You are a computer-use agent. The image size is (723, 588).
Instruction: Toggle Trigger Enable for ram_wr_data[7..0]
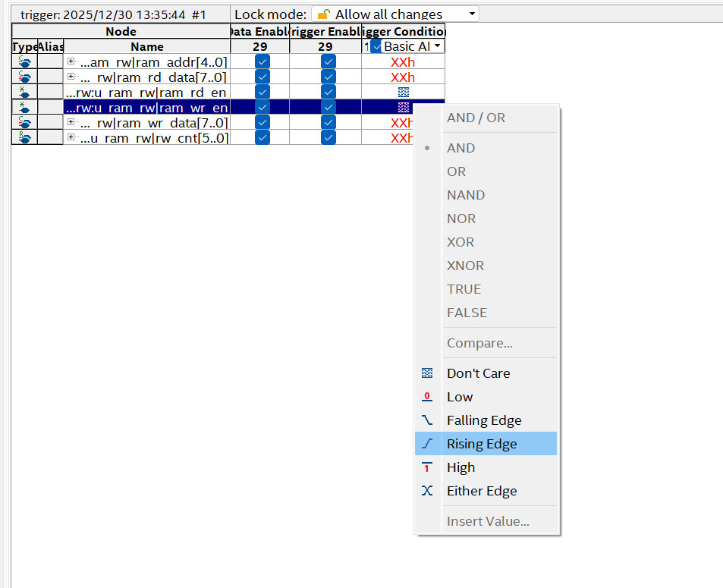(x=328, y=123)
